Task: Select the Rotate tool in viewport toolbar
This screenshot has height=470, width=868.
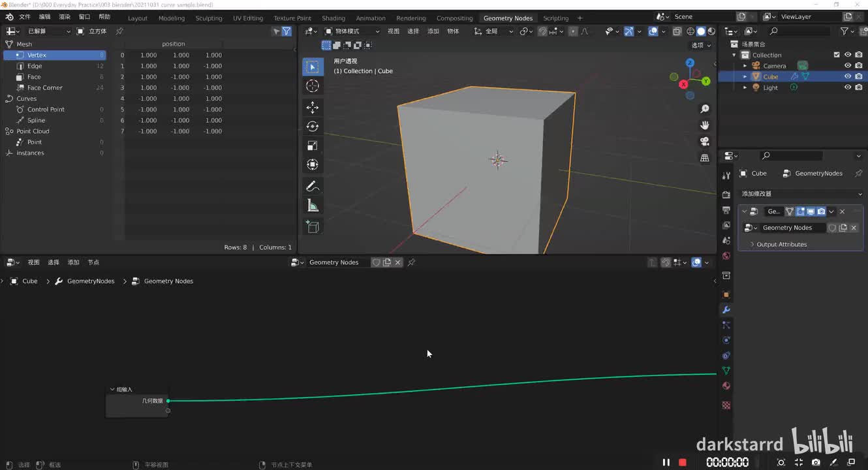Action: tap(313, 127)
